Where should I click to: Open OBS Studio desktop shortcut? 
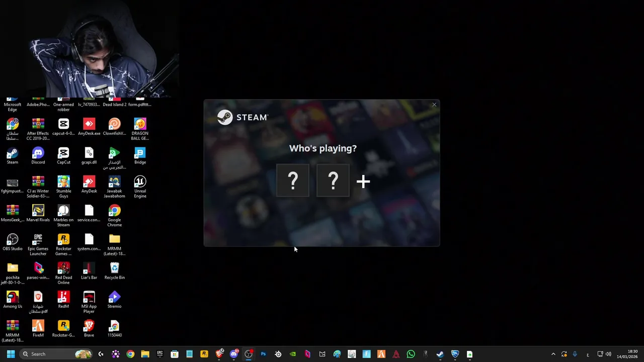click(13, 242)
